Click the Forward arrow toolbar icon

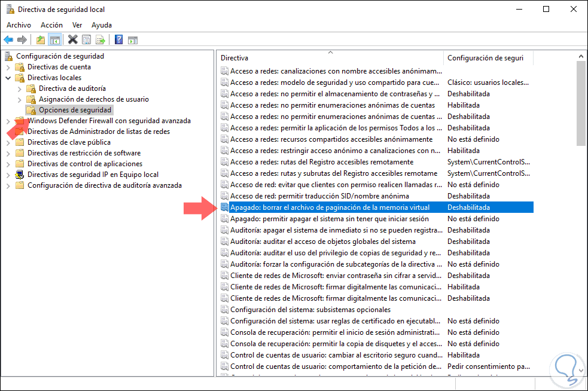[22, 39]
